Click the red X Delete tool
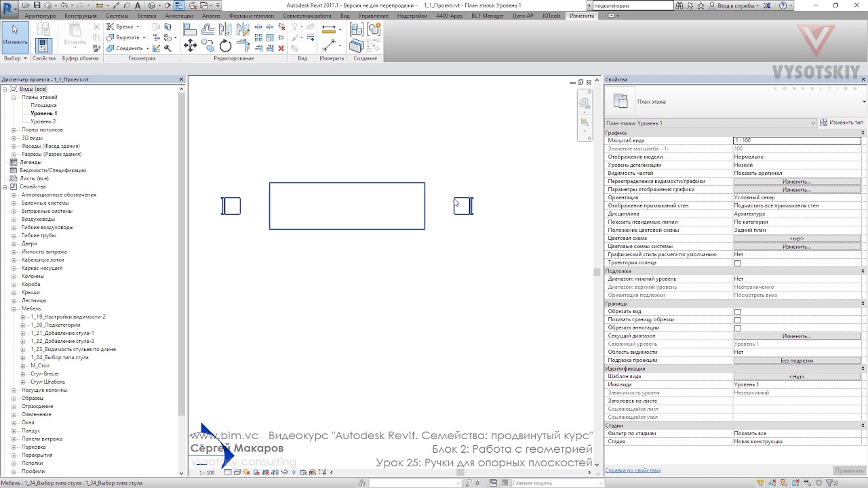Viewport: 868px width, 488px height. click(281, 48)
